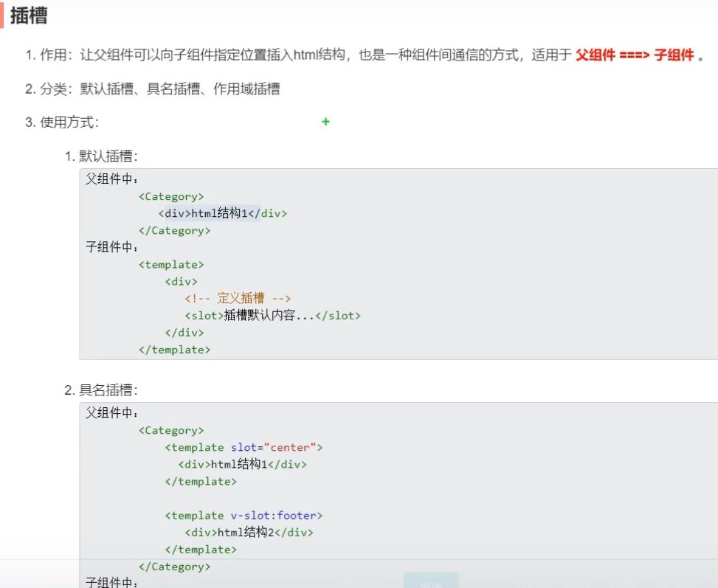The width and height of the screenshot is (718, 588).
Task: Click the line 2. 分类：默认插槽、具名插槽、作用域插槽
Action: (x=153, y=89)
